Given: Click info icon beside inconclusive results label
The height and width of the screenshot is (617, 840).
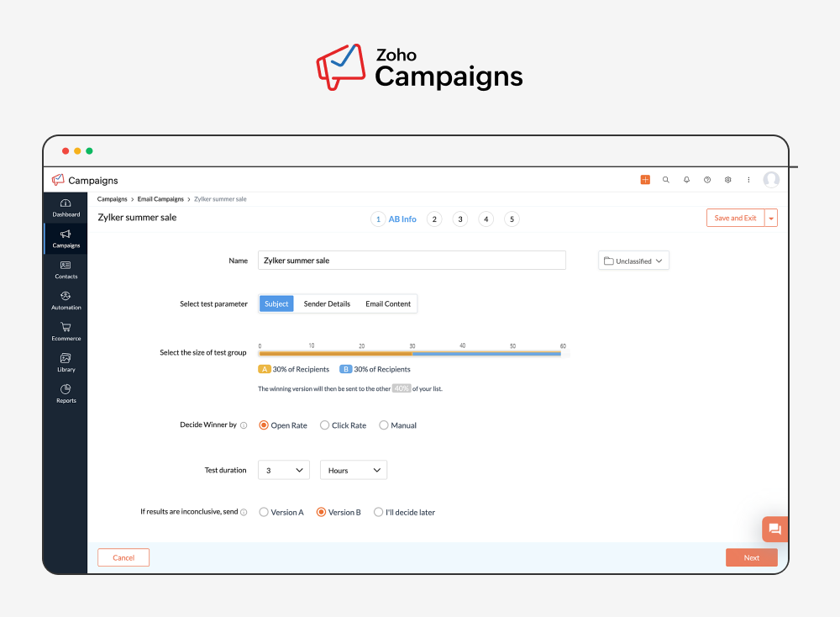Looking at the screenshot, I should coord(244,513).
